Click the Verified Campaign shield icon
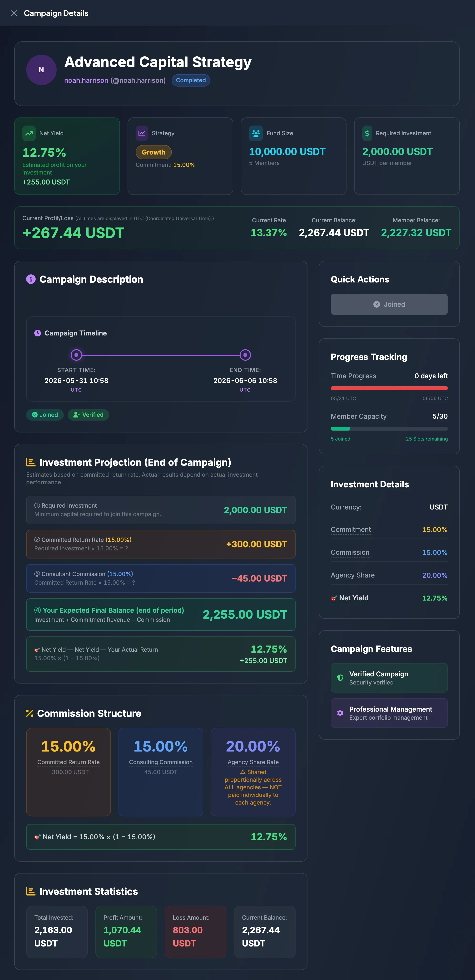Screen dimensions: 475x980 click(x=341, y=678)
